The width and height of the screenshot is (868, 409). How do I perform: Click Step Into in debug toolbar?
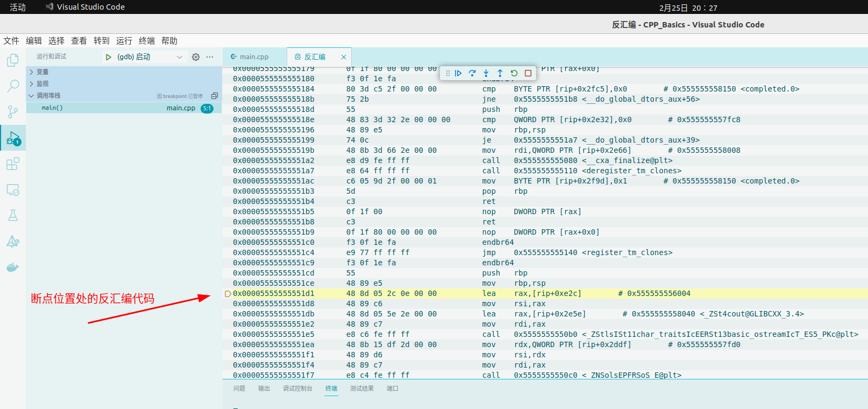pyautogui.click(x=486, y=73)
